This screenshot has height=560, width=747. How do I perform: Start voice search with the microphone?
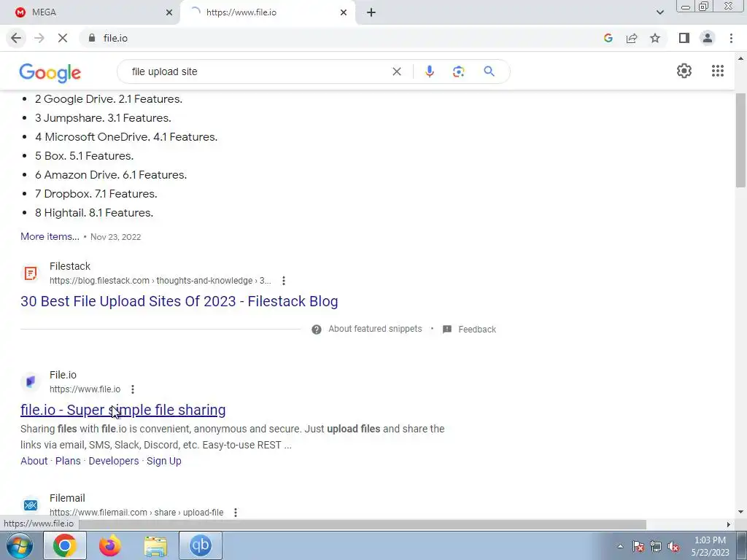tap(429, 71)
